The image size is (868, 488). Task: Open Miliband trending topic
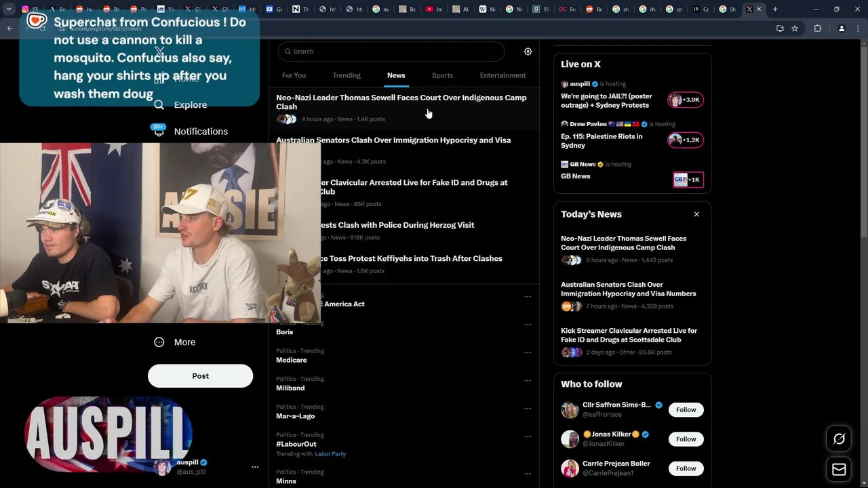pyautogui.click(x=290, y=388)
